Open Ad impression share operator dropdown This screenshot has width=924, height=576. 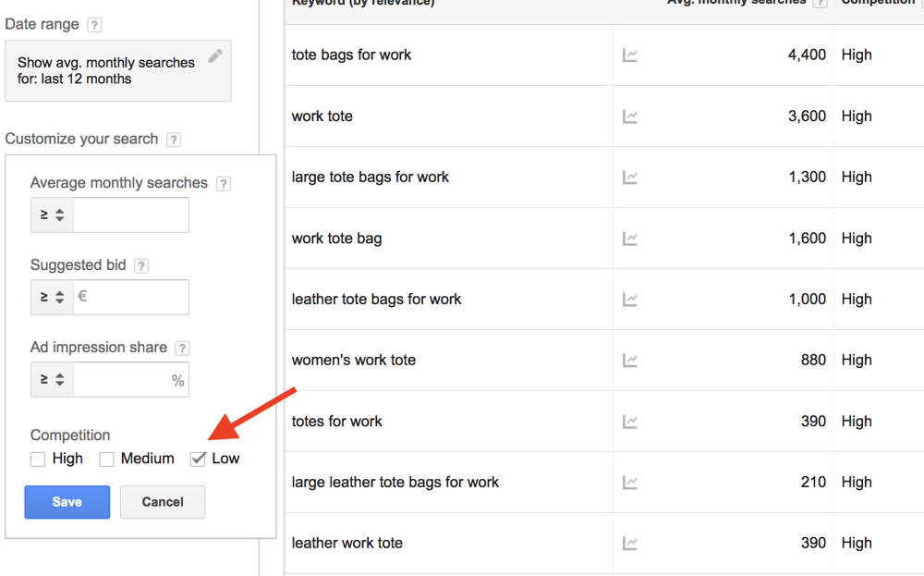52,380
